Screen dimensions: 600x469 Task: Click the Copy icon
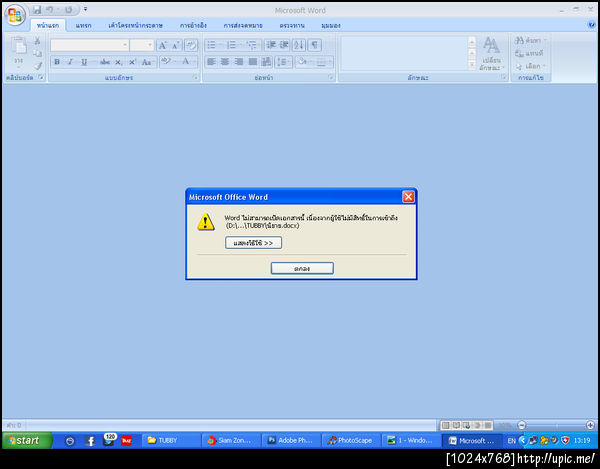(38, 53)
